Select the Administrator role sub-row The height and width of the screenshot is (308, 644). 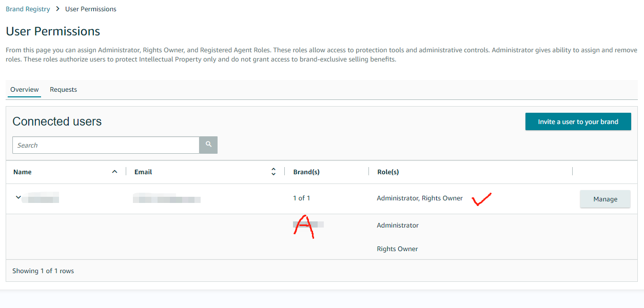click(x=398, y=225)
